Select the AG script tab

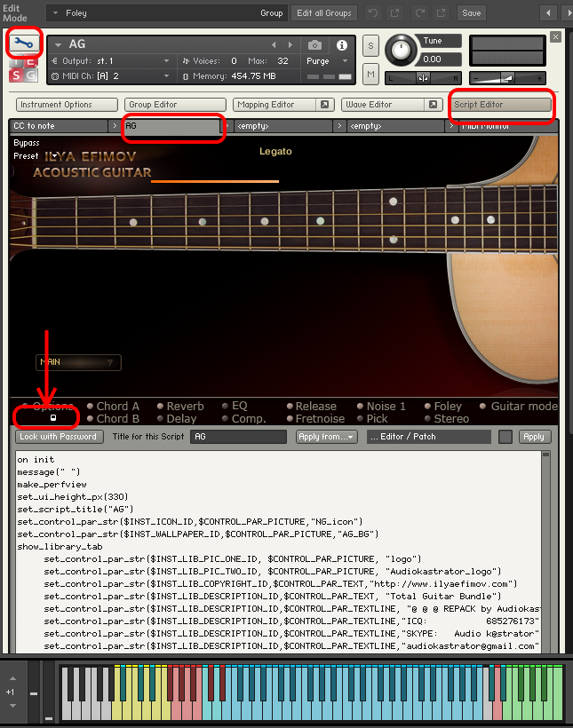coord(173,126)
